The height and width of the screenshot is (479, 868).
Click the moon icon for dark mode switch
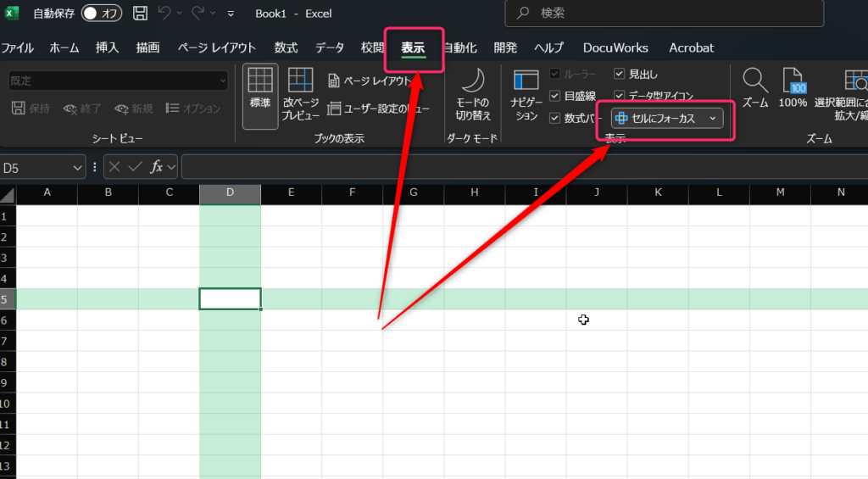coord(473,81)
